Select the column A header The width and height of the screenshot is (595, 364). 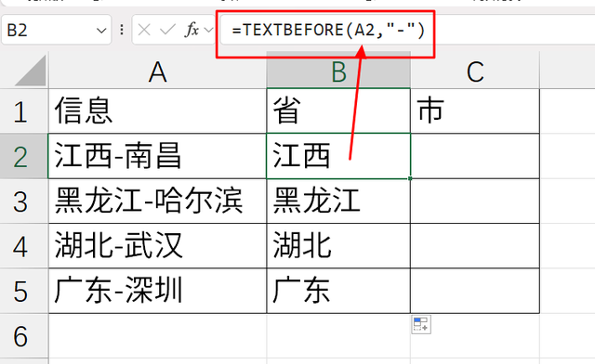(157, 71)
